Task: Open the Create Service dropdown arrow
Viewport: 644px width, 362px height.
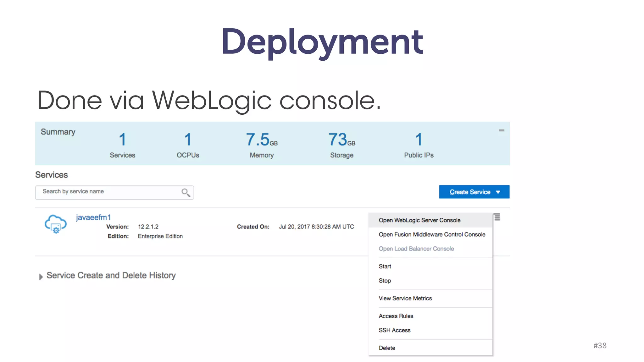Action: click(498, 192)
